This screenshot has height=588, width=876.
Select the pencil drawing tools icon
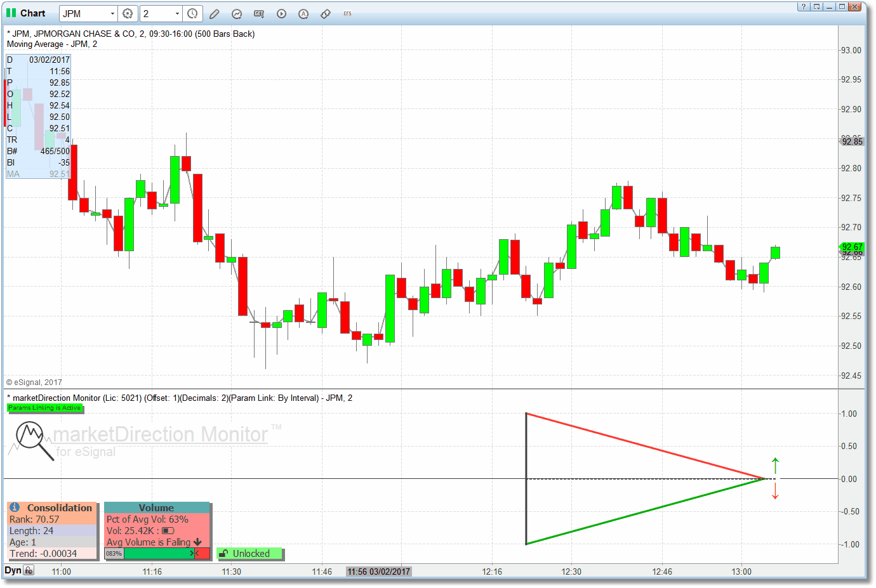(215, 14)
